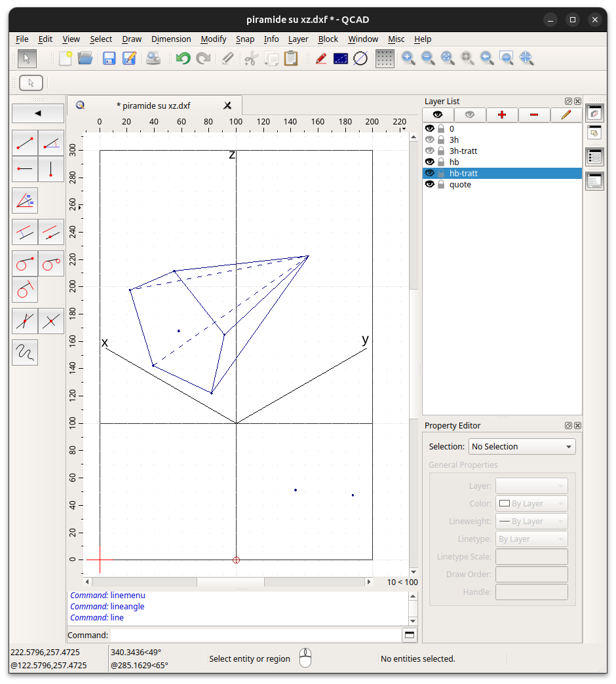Toggle the lock on layer hb
Screen dimensions: 616x684
[x=441, y=162]
